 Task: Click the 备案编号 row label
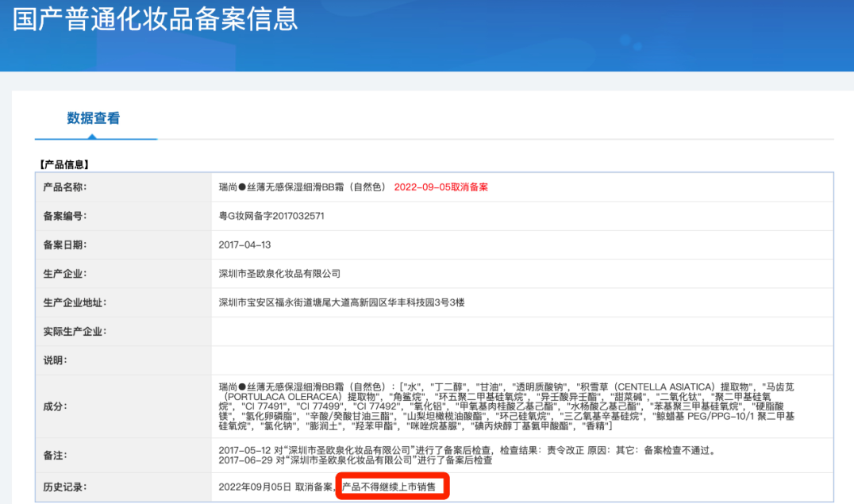tap(64, 216)
